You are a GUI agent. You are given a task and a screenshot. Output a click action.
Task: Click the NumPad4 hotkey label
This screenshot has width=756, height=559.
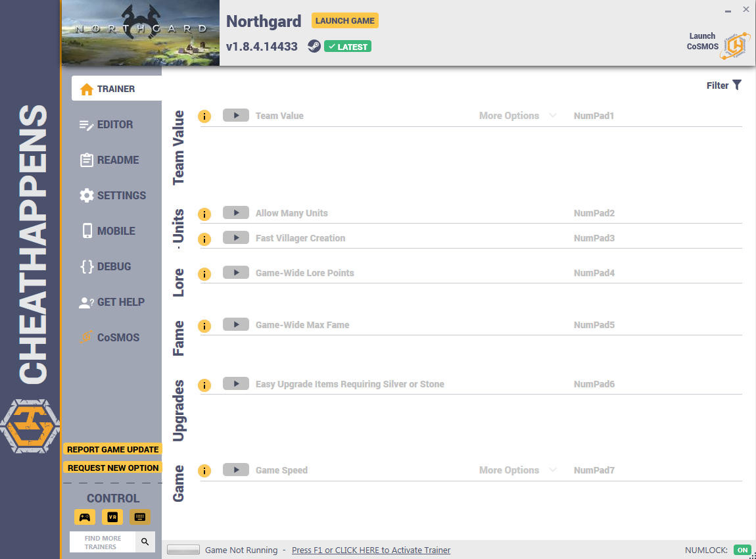pos(594,273)
